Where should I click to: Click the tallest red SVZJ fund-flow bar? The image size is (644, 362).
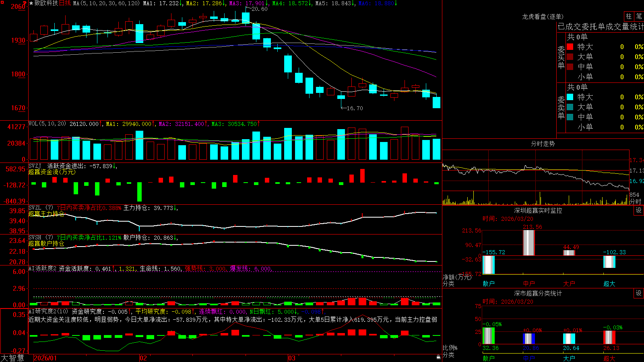click(x=362, y=176)
